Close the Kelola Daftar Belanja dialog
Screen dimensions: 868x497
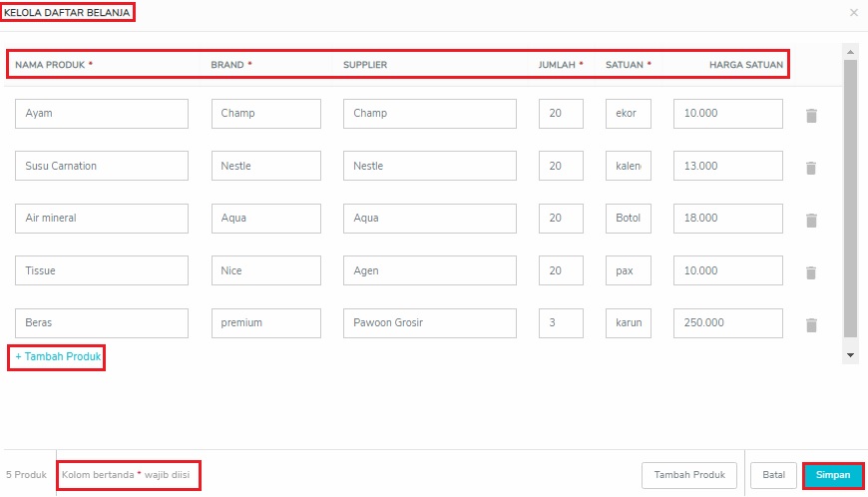(854, 13)
